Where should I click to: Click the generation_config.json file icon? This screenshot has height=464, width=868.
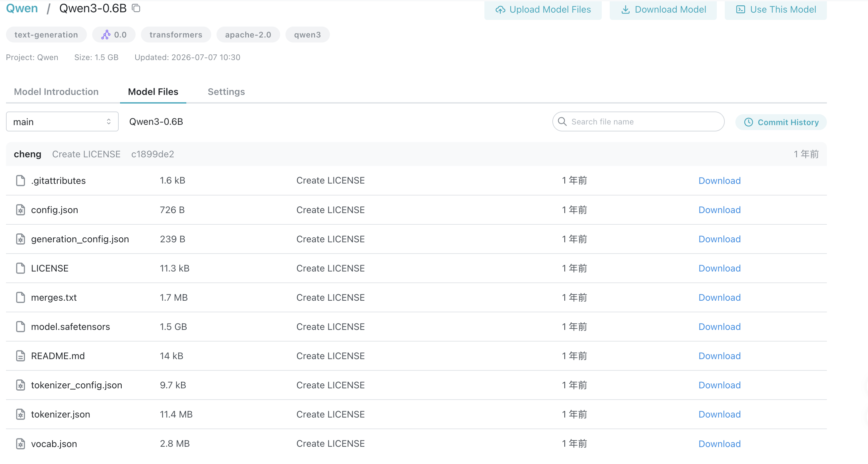click(x=21, y=239)
